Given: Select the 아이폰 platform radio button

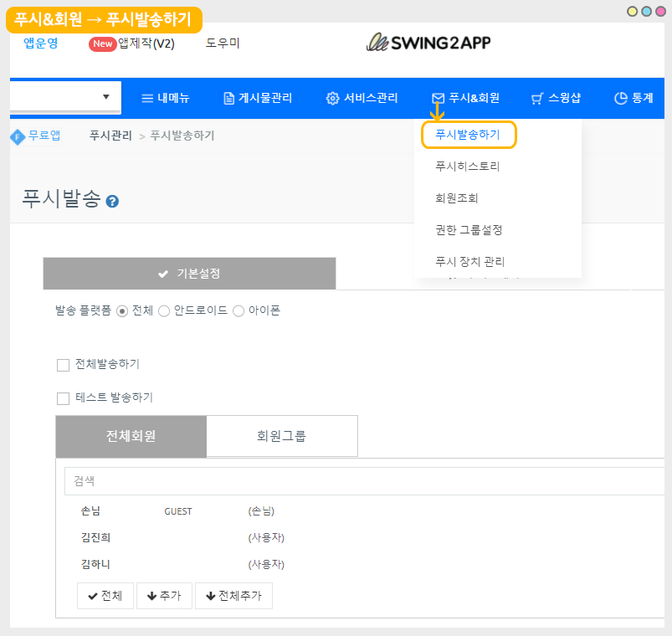Looking at the screenshot, I should click(x=239, y=311).
